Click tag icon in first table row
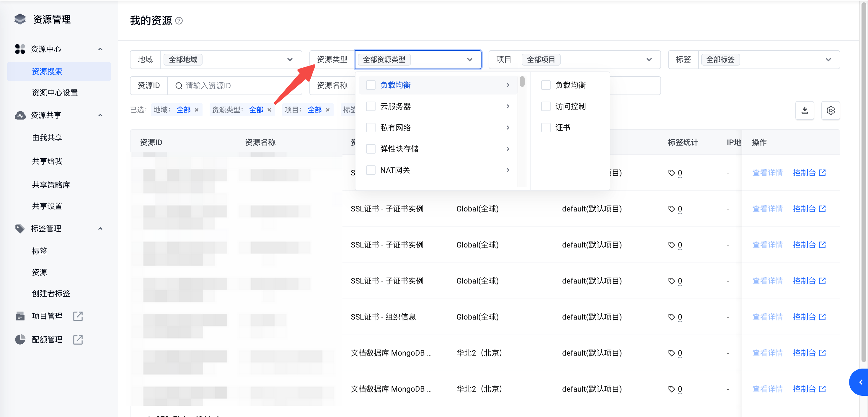Image resolution: width=868 pixels, height=417 pixels. tap(672, 173)
